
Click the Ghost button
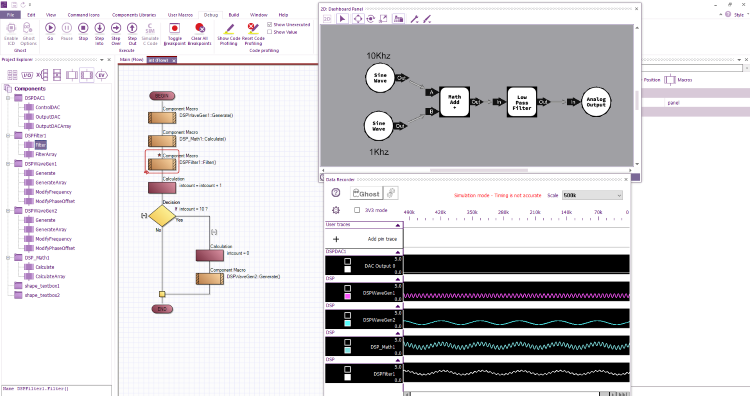coord(366,193)
